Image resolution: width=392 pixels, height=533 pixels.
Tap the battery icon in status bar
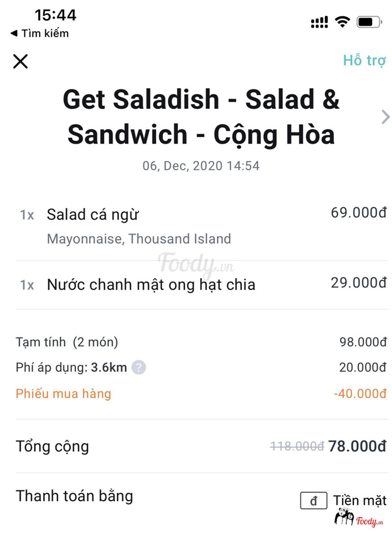[x=369, y=22]
